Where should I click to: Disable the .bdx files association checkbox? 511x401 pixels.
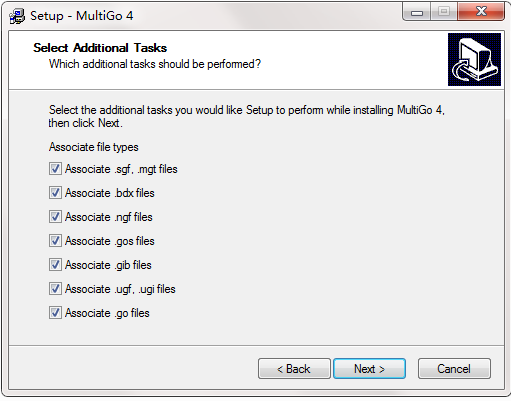[55, 193]
